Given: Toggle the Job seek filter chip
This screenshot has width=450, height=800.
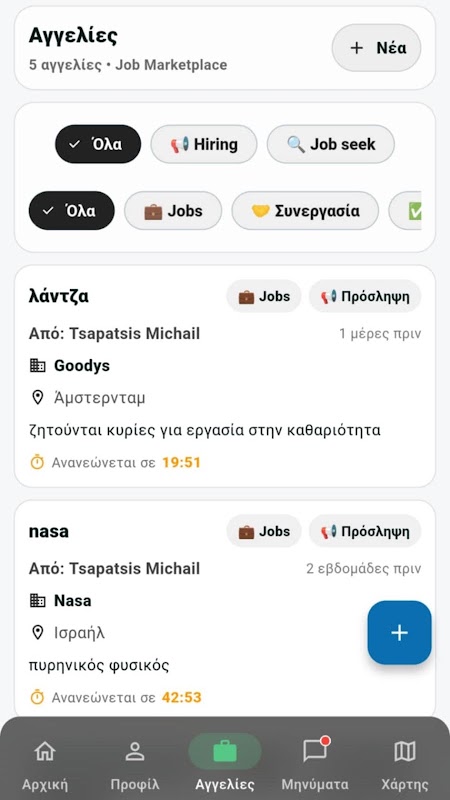Looking at the screenshot, I should (331, 144).
